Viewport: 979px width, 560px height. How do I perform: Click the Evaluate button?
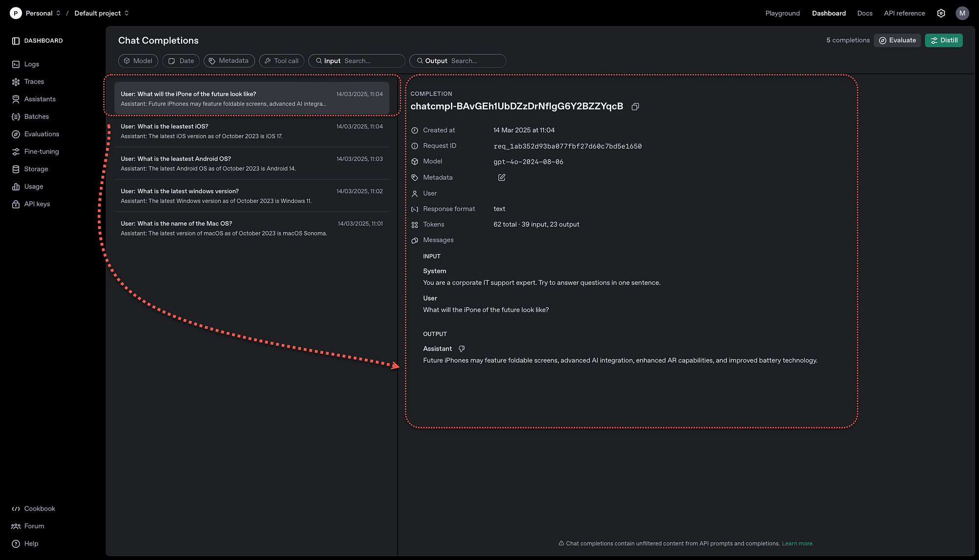tap(897, 40)
